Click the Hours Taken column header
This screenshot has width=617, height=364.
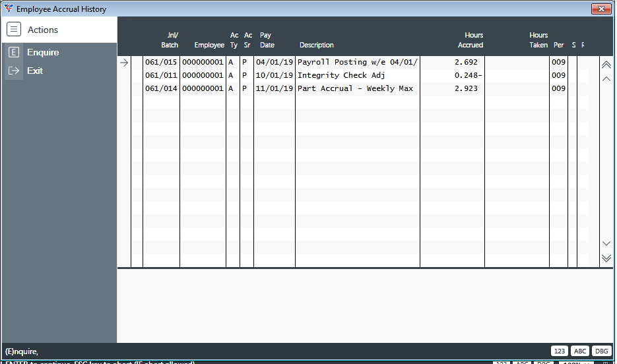click(x=538, y=40)
